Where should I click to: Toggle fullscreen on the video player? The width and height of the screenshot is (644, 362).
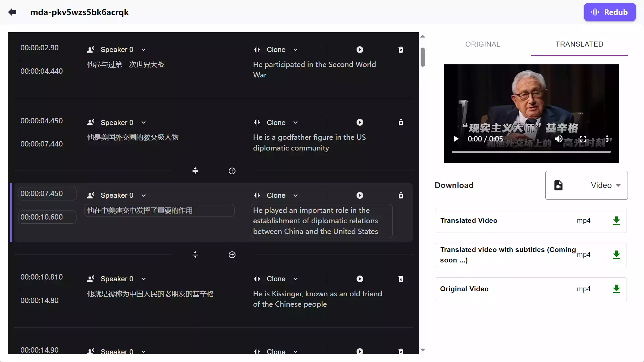click(x=583, y=139)
